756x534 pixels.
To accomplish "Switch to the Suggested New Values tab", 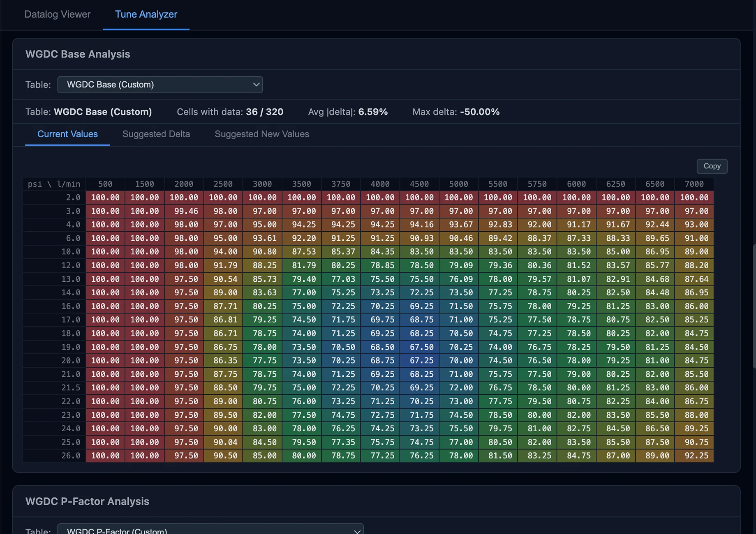I will pos(262,134).
